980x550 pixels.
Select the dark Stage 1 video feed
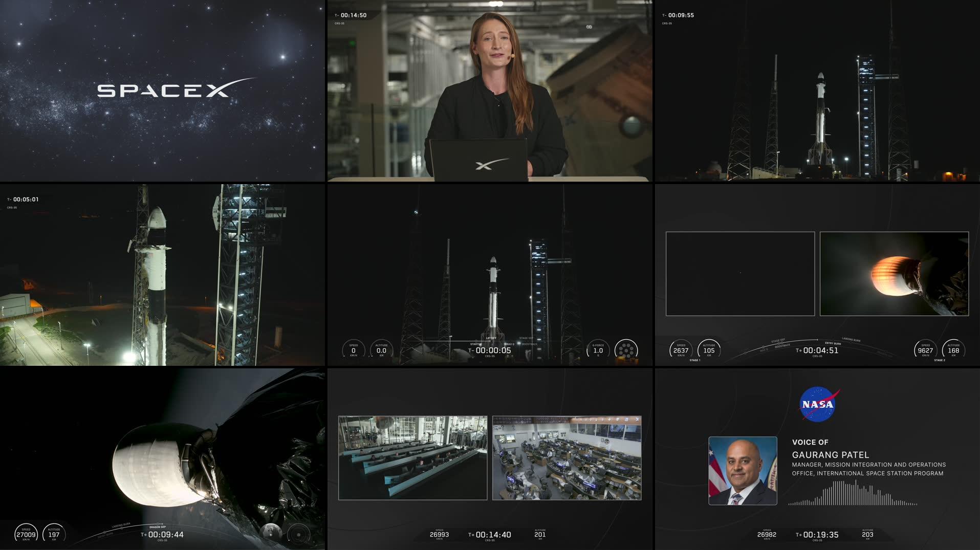[740, 274]
